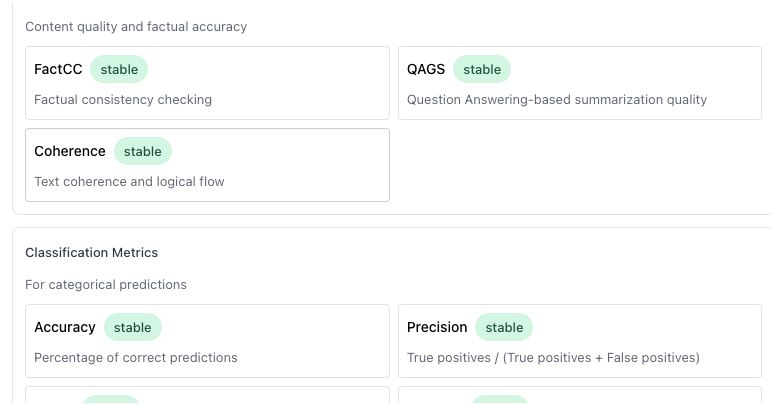Click 'Percentage of correct predictions' text
The image size is (772, 405).
coord(136,358)
